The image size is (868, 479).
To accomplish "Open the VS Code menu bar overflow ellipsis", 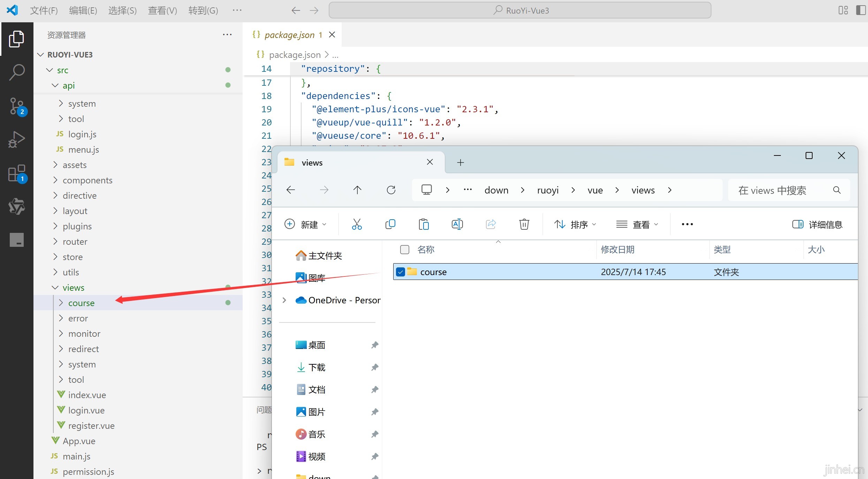I will pyautogui.click(x=237, y=10).
